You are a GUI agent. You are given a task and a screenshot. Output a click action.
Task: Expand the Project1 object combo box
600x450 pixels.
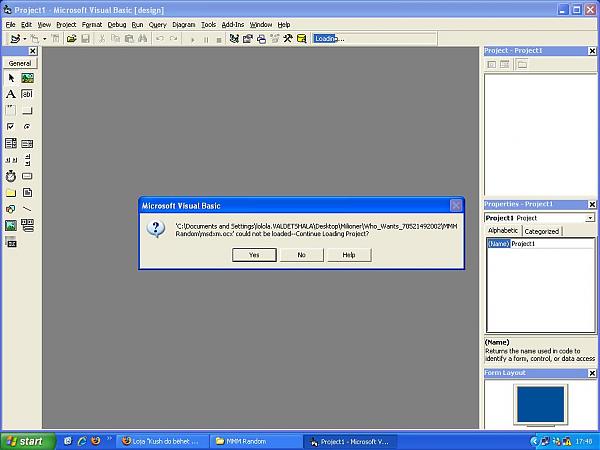click(x=590, y=218)
